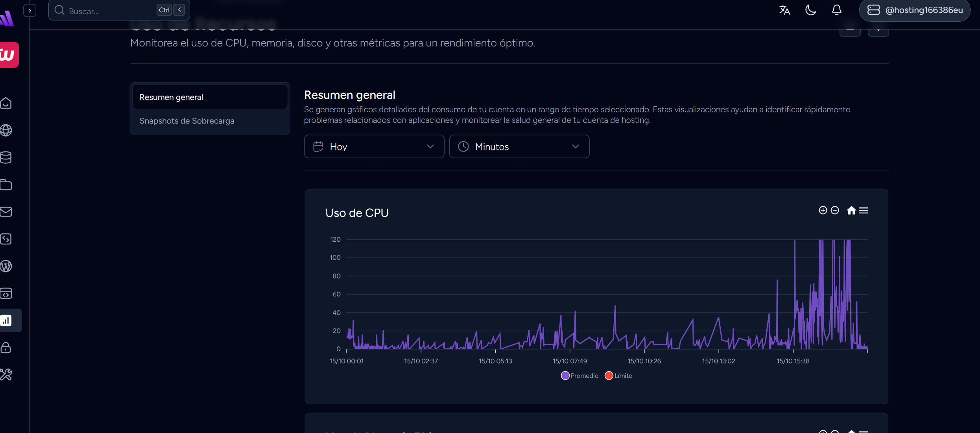Select the Snapshots de Sobrecarga tab
The image size is (980, 433).
(187, 121)
